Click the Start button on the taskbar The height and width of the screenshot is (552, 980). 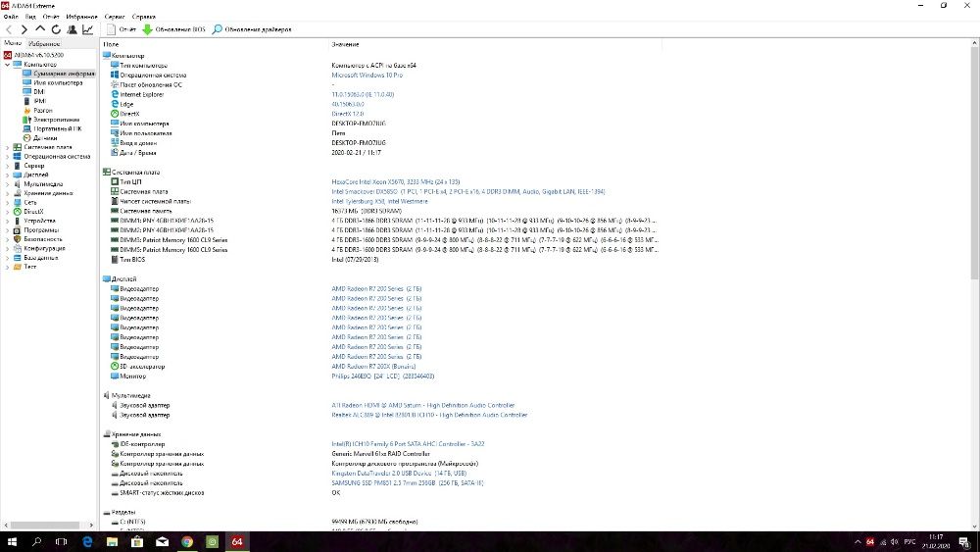coord(11,542)
